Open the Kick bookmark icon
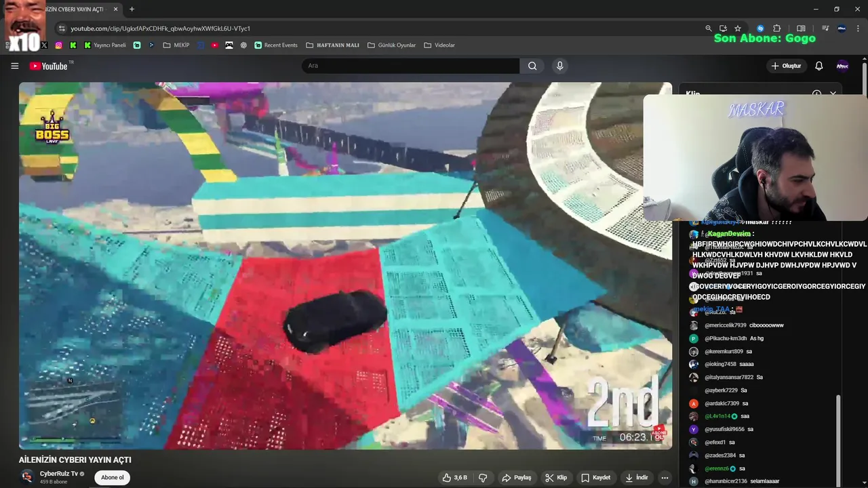This screenshot has width=868, height=488. point(73,45)
